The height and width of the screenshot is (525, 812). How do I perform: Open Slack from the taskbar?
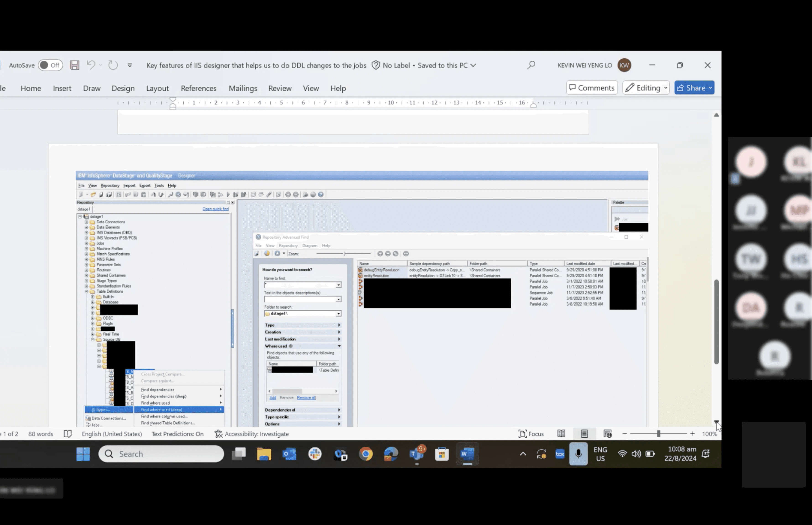click(x=315, y=454)
